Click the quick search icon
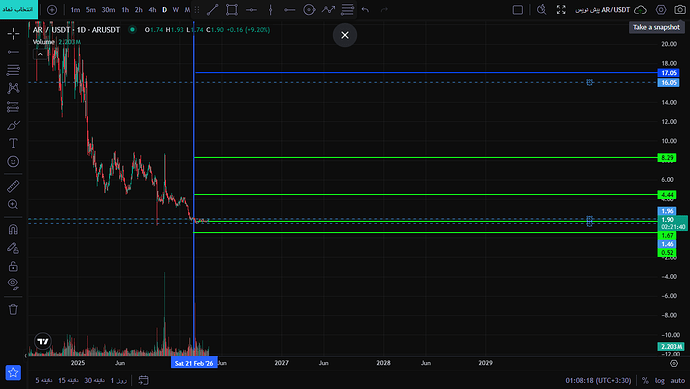The height and width of the screenshot is (389, 690). click(542, 10)
